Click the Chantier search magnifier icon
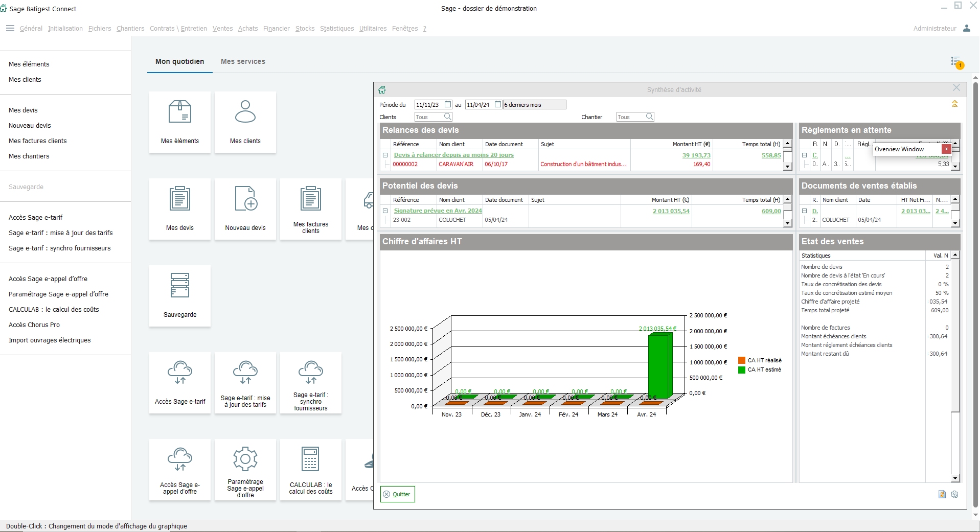980x532 pixels. click(650, 117)
